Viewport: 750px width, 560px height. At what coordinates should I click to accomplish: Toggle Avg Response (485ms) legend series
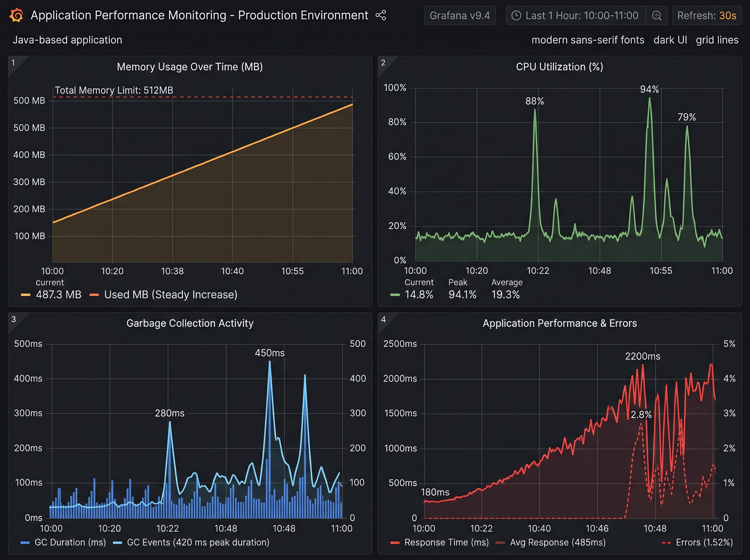(551, 542)
